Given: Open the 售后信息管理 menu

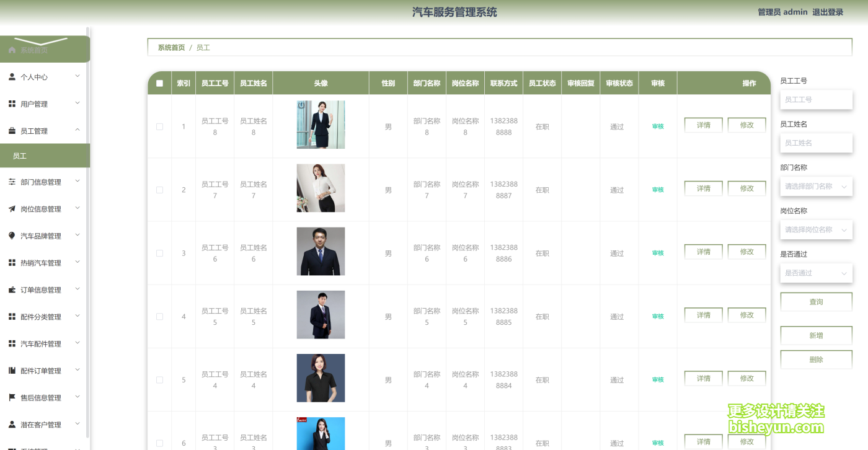Looking at the screenshot, I should [45, 397].
